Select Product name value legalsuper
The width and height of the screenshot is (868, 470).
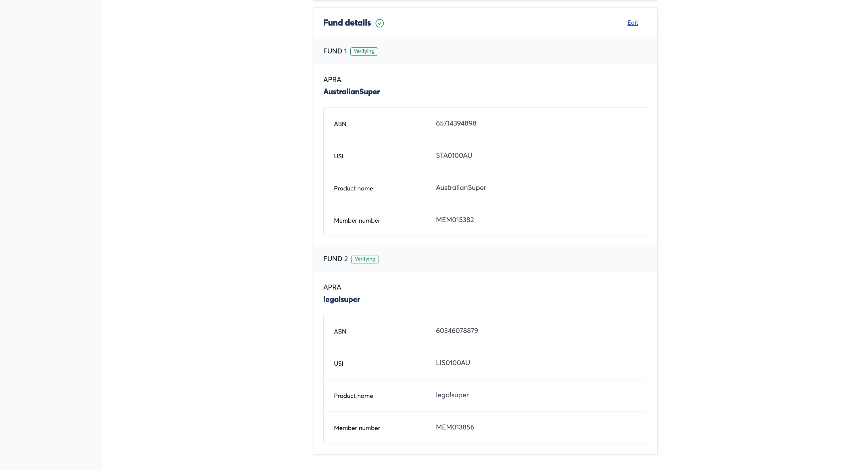pyautogui.click(x=452, y=395)
